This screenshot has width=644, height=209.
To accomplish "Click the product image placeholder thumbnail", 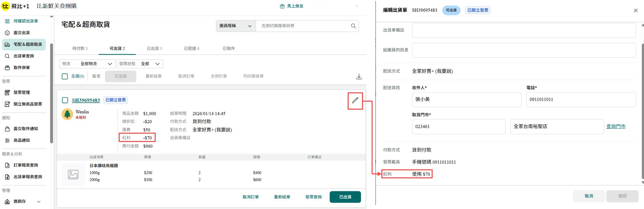I will [x=73, y=174].
